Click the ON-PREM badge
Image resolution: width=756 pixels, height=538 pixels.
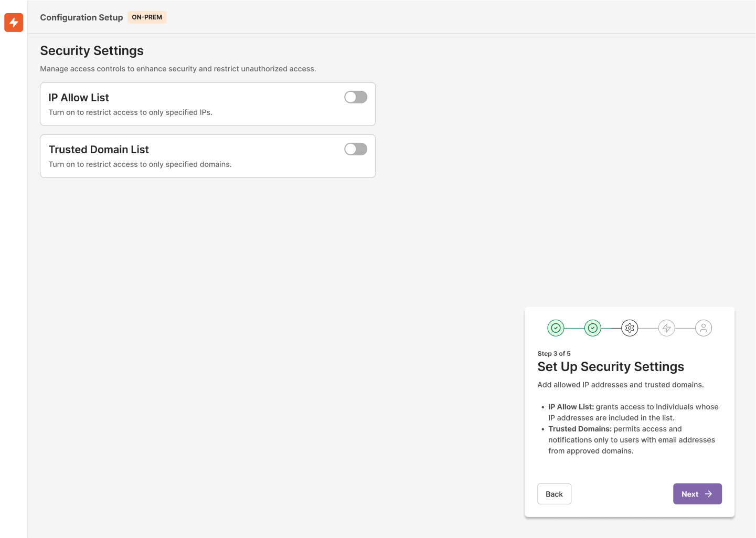pyautogui.click(x=147, y=17)
